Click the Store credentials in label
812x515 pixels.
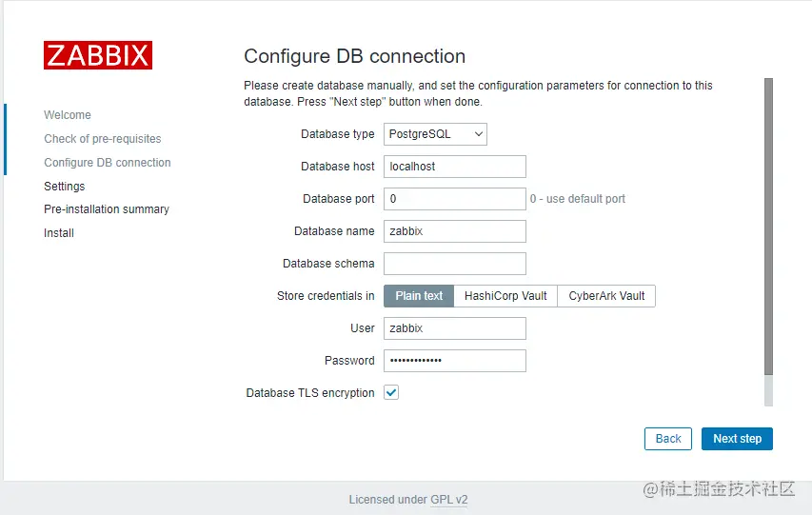tap(326, 296)
